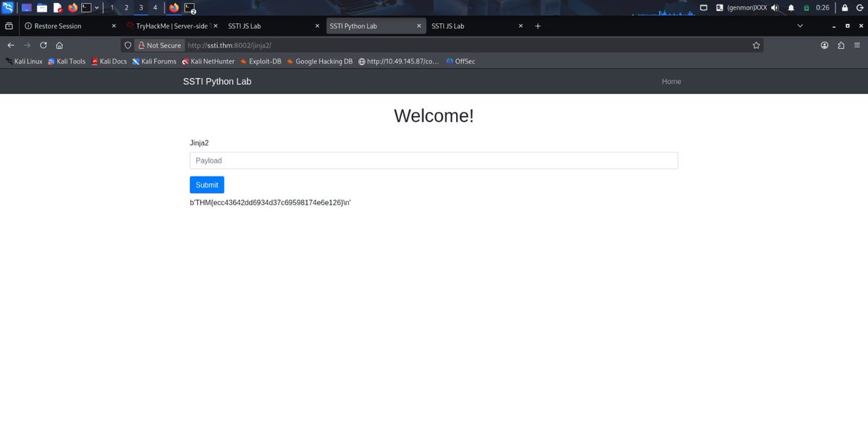Open the Firefox hamburger menu
The width and height of the screenshot is (868, 427).
[857, 46]
